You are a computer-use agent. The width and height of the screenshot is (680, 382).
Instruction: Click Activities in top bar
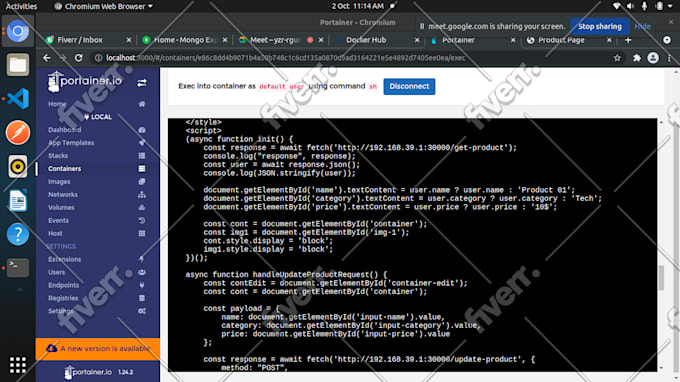[x=21, y=6]
